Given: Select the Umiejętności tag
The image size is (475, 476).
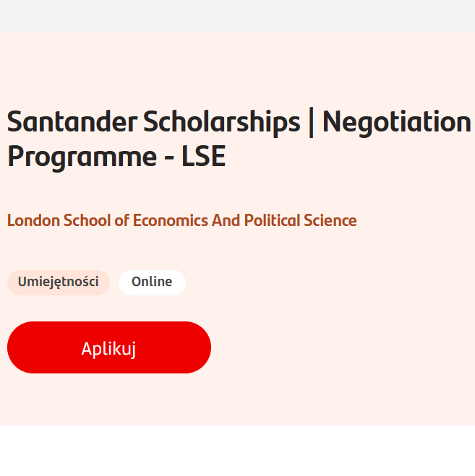Looking at the screenshot, I should (x=58, y=282).
